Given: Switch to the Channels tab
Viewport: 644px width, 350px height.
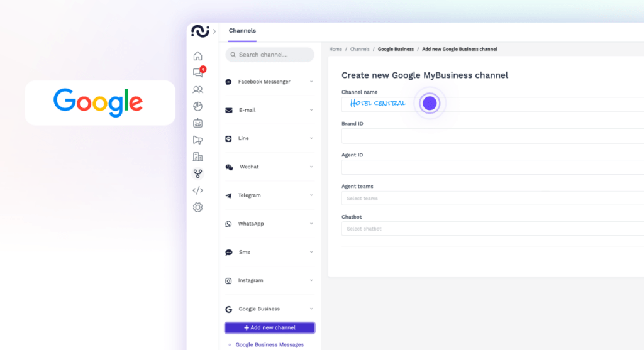Looking at the screenshot, I should point(242,31).
